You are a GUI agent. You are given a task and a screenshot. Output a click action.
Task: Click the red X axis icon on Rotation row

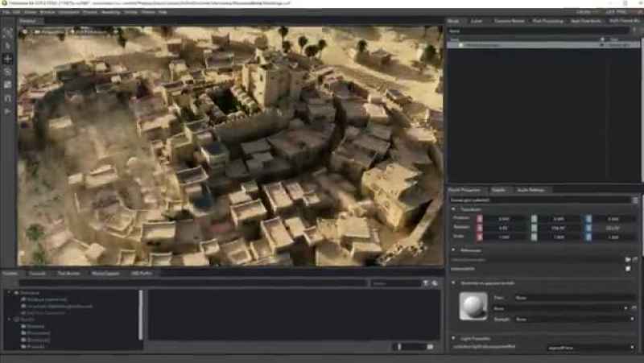[479, 228]
